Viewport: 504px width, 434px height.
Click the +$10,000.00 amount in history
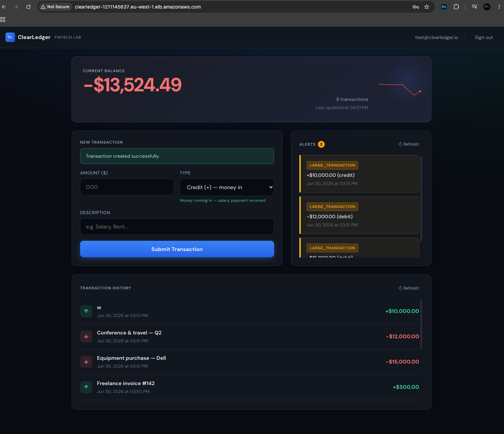click(402, 311)
